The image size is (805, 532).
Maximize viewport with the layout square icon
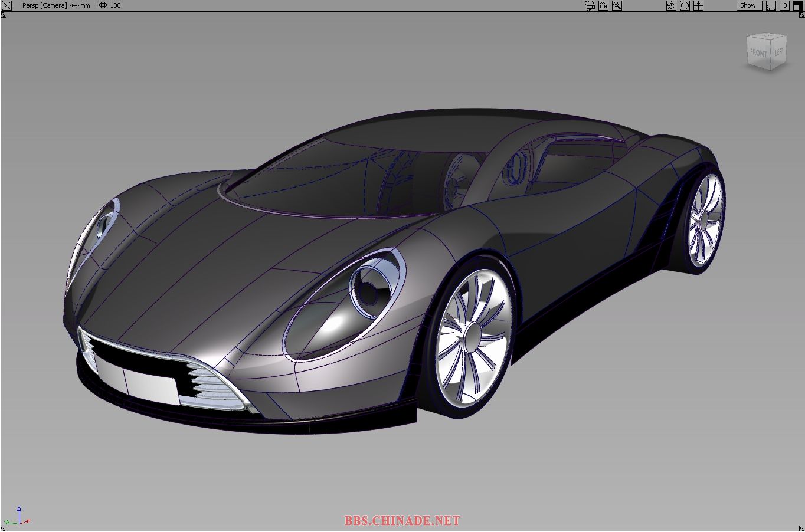(798, 5)
